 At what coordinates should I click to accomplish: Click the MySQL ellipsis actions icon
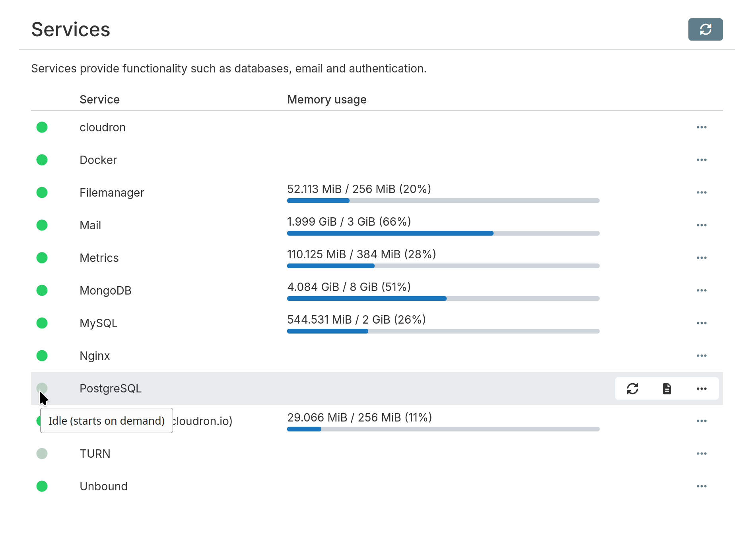[702, 323]
